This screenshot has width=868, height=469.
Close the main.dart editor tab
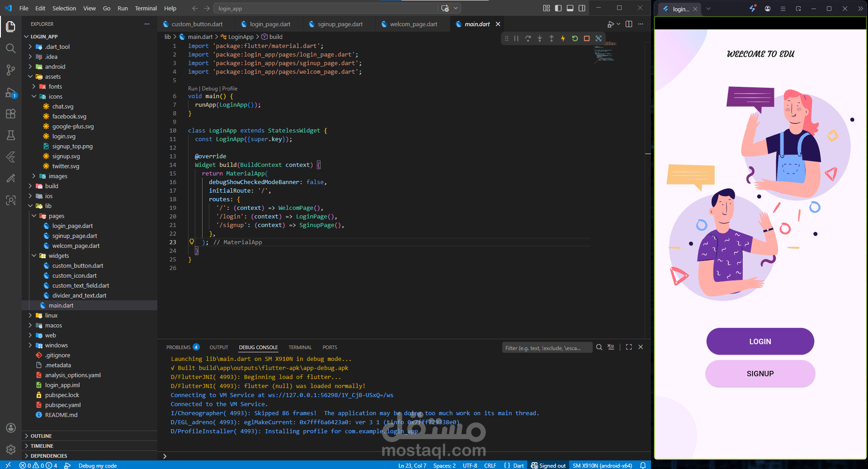click(x=498, y=24)
